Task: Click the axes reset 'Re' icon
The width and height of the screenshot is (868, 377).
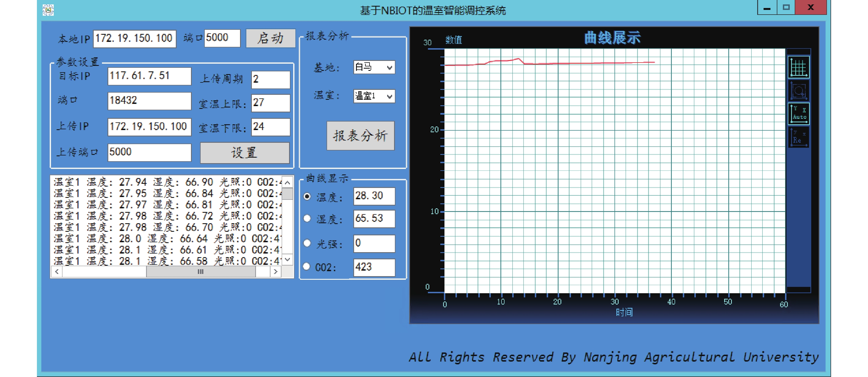Action: click(x=798, y=137)
